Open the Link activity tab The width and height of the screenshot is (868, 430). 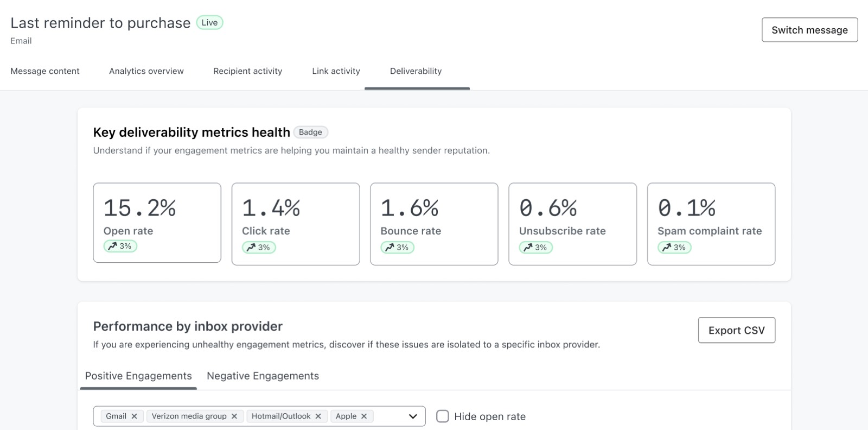tap(336, 71)
